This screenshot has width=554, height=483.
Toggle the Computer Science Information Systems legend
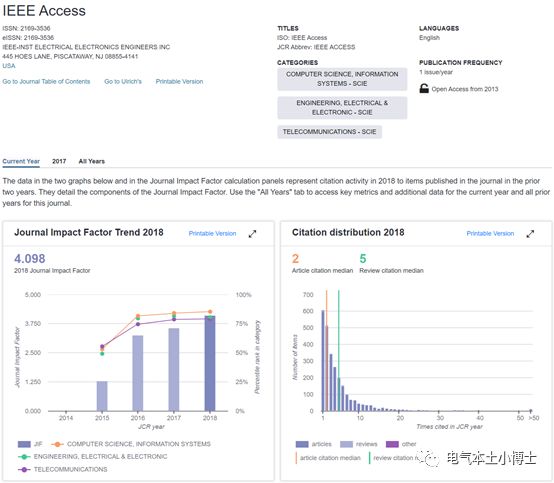(x=57, y=444)
